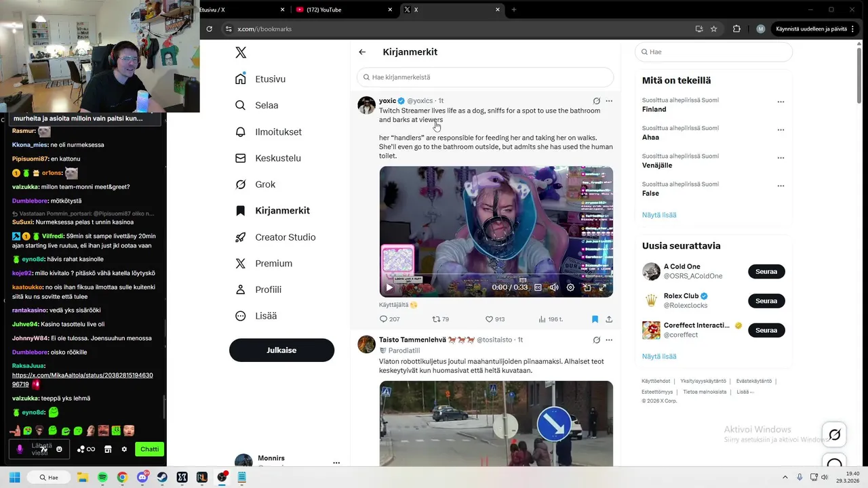Open the Chrome extensions menu

736,29
